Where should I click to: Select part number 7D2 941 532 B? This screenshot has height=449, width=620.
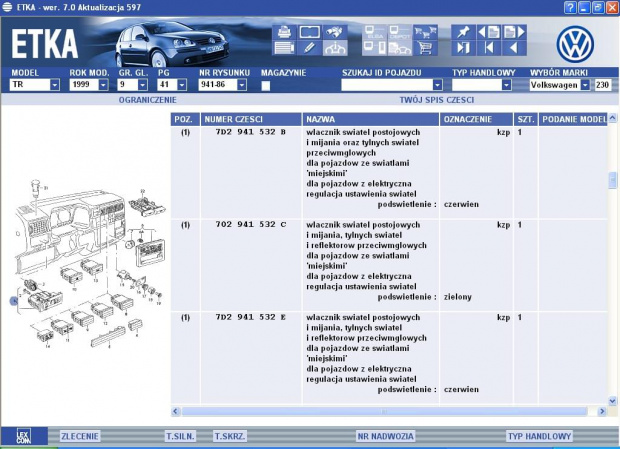(x=250, y=132)
